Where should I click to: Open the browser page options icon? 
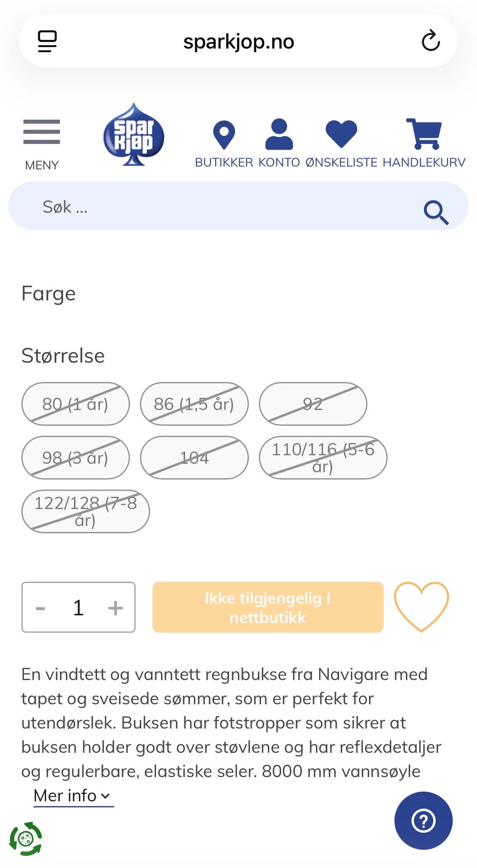pos(48,41)
